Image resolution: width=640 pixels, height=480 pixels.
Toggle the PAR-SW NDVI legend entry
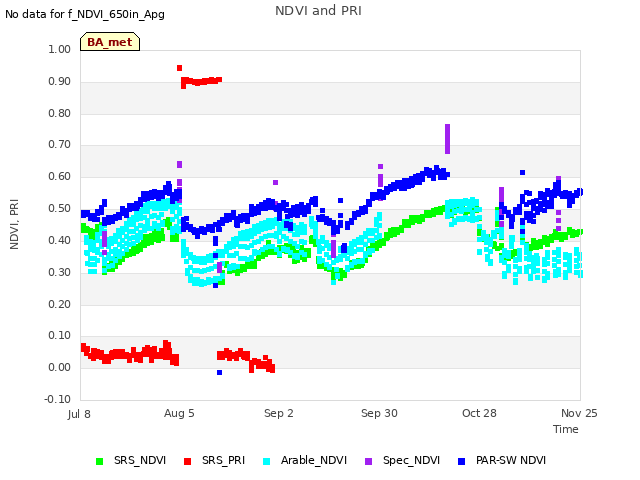502,461
